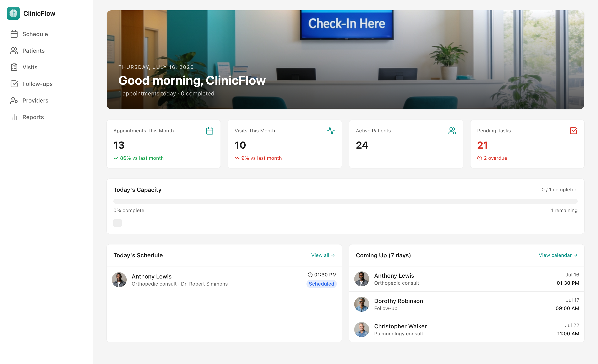Select Anthony Lewis name in Coming Up
Screen dimensions: 598x364
(x=394, y=276)
